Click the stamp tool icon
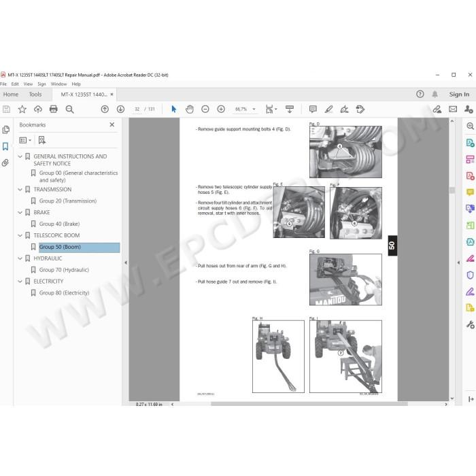 coord(360,109)
